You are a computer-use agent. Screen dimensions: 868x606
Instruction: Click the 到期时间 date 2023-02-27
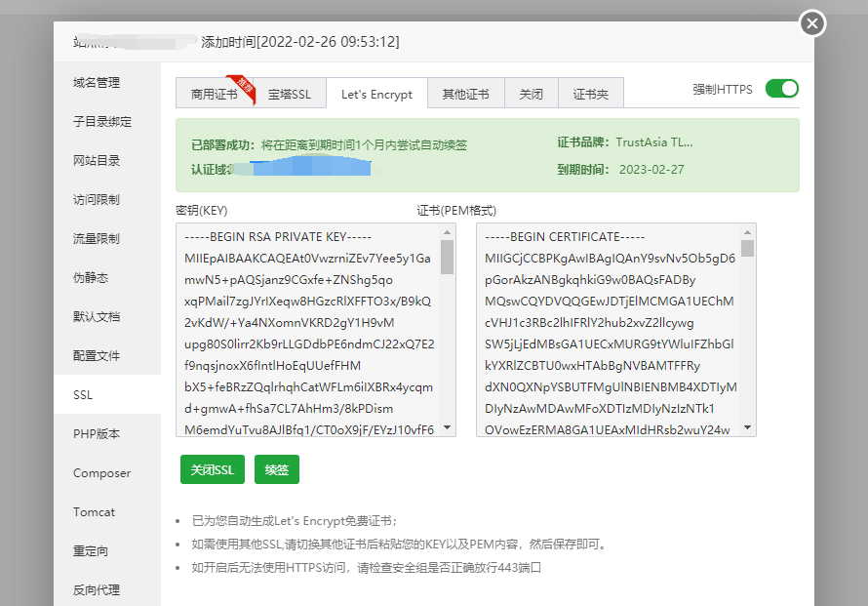pos(651,170)
